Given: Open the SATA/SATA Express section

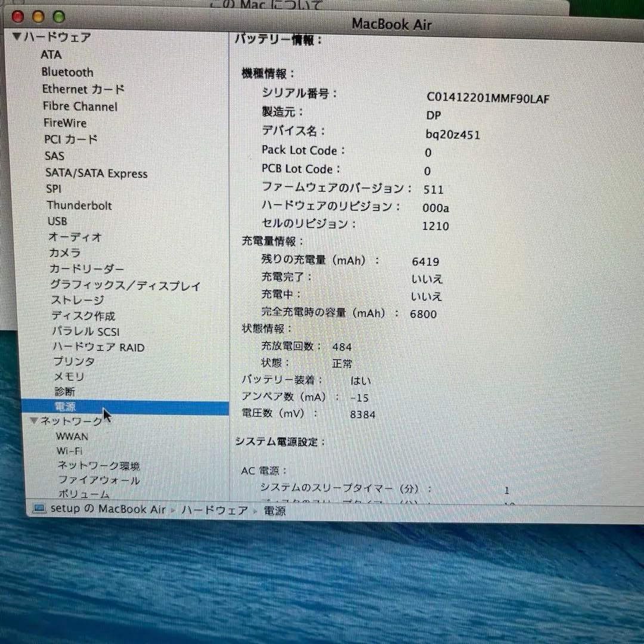Looking at the screenshot, I should tap(97, 173).
